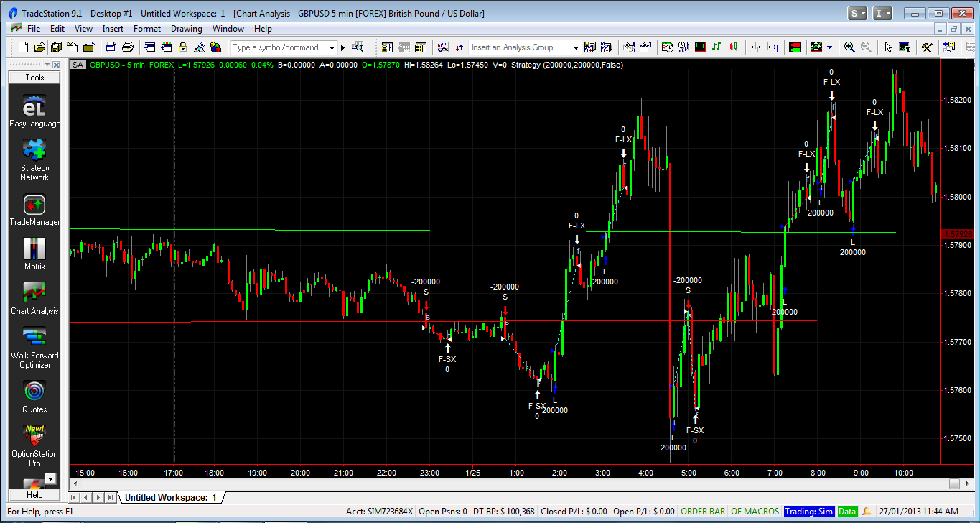Screen dimensions: 980x523
Task: Click the printer icon in the toolbar
Action: (128, 47)
